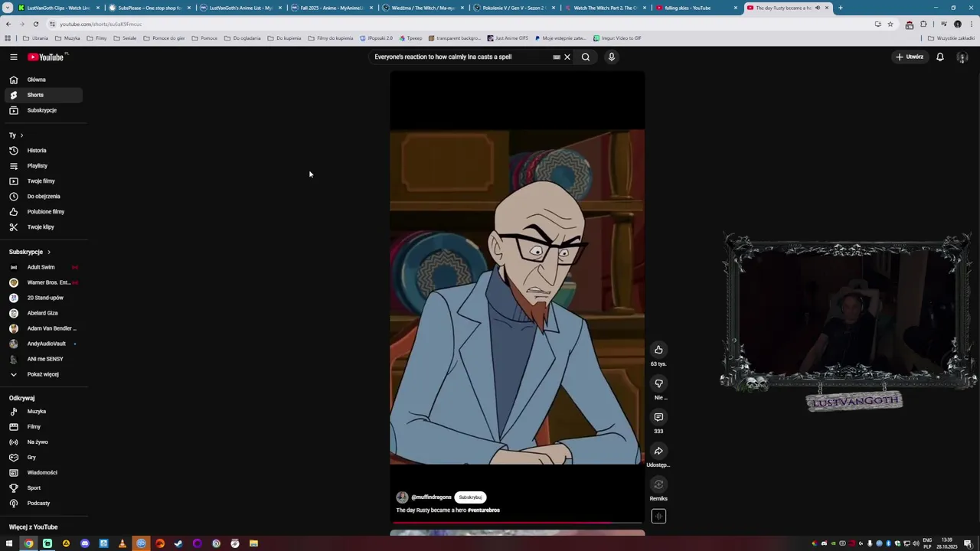Open the Muzyka bookmarks folder
The width and height of the screenshot is (980, 551).
67,38
